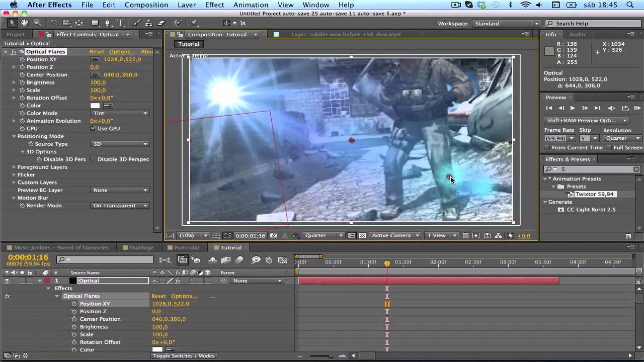
Task: Switch to the Particular timeline tab
Action: click(187, 247)
